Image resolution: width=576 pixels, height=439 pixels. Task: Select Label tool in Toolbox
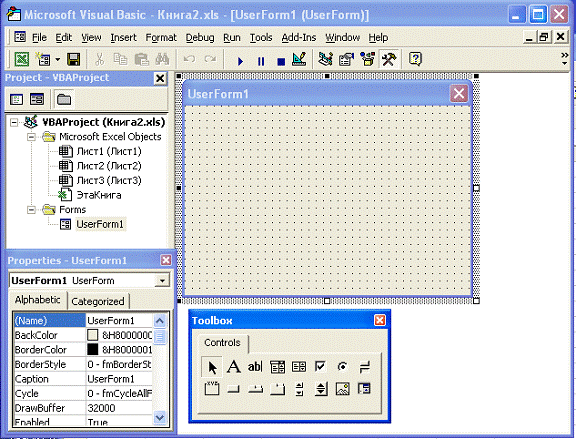tap(234, 367)
